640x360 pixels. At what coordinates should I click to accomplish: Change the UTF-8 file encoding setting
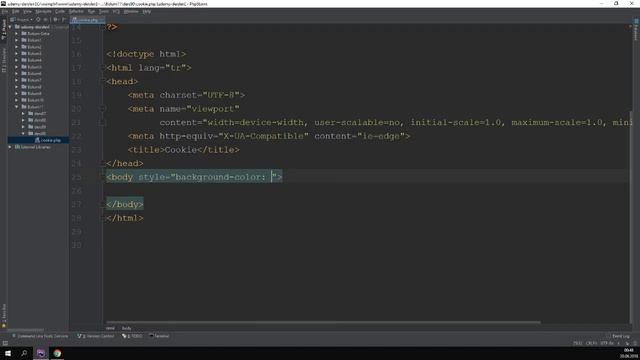point(606,343)
